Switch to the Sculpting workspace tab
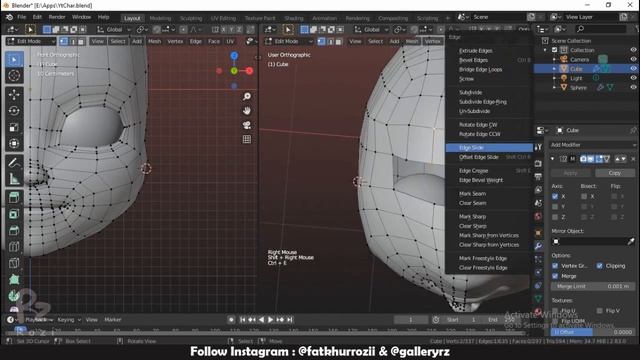This screenshot has width=640, height=360. pos(191,18)
